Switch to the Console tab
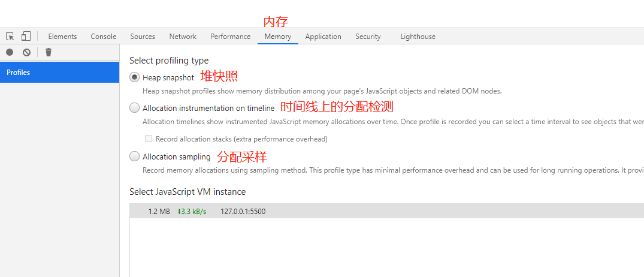 (104, 37)
